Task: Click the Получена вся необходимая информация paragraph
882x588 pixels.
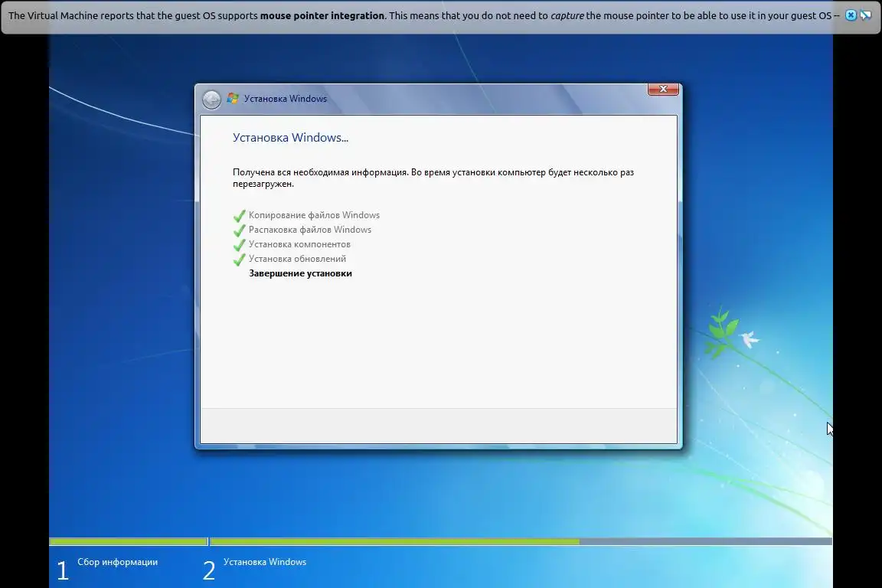Action: tap(433, 178)
